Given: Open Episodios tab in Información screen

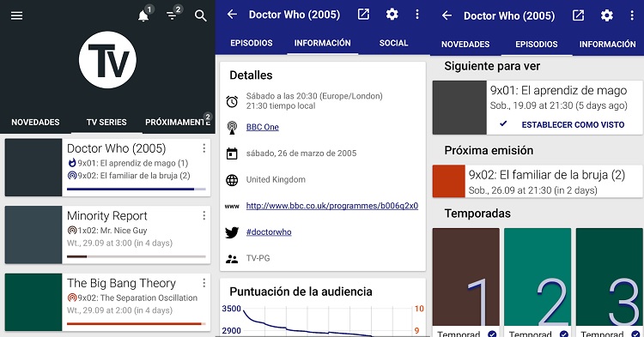Looking at the screenshot, I should coord(252,43).
